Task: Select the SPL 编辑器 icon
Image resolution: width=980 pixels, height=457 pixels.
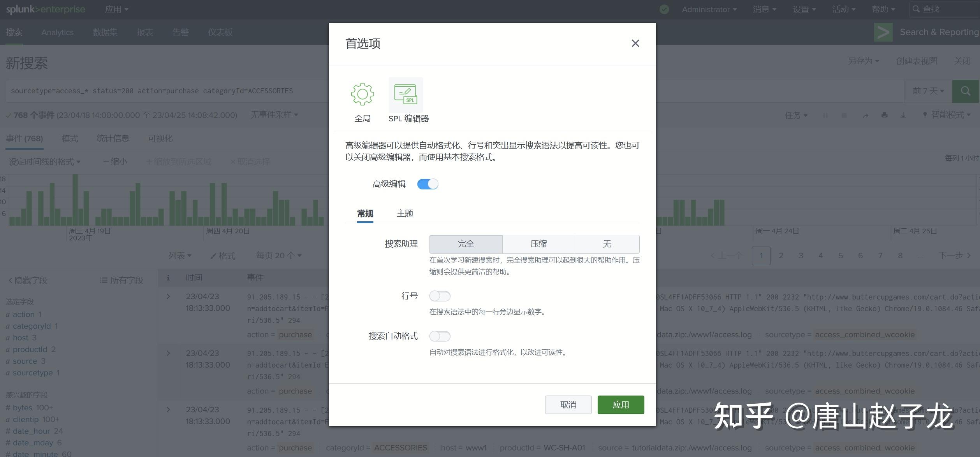Action: pyautogui.click(x=406, y=95)
